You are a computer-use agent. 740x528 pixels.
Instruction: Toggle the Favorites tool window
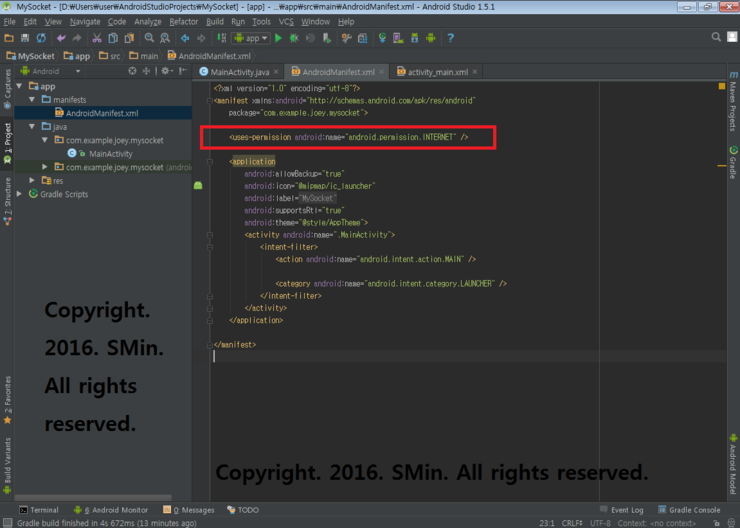tap(7, 400)
